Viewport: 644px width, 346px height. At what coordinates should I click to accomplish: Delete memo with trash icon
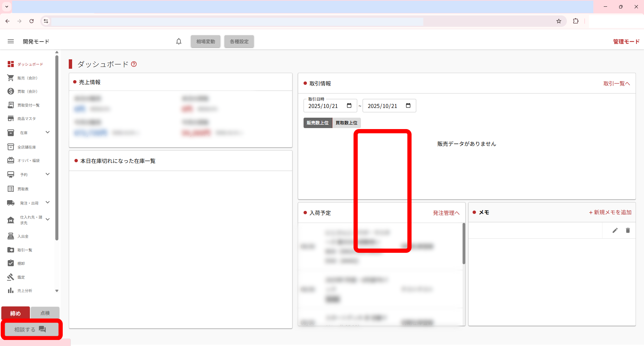point(628,230)
